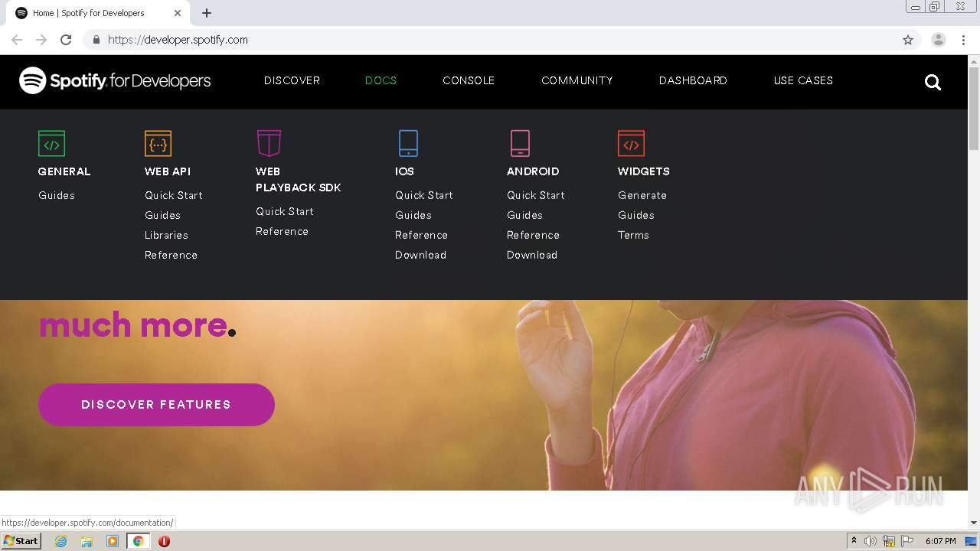The image size is (980, 551).
Task: Go back with browser back arrow
Action: pyautogui.click(x=17, y=40)
